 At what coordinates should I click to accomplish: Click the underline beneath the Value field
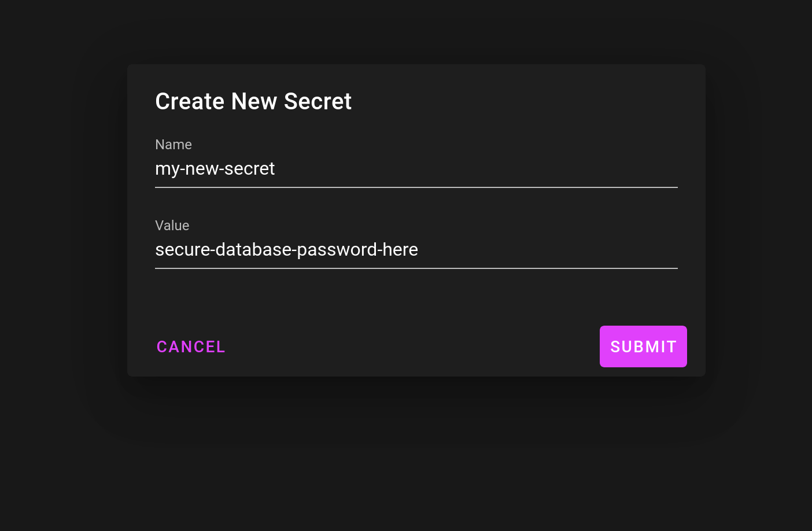pos(416,268)
